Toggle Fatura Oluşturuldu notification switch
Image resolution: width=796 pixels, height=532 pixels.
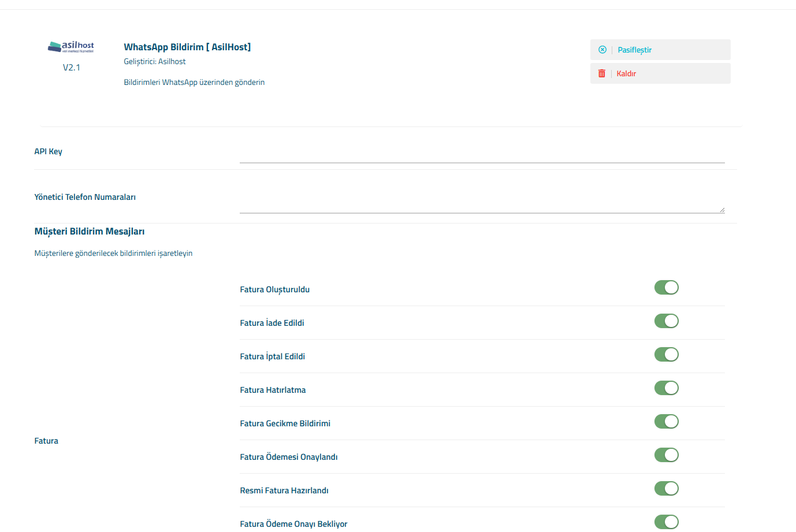[x=666, y=288]
